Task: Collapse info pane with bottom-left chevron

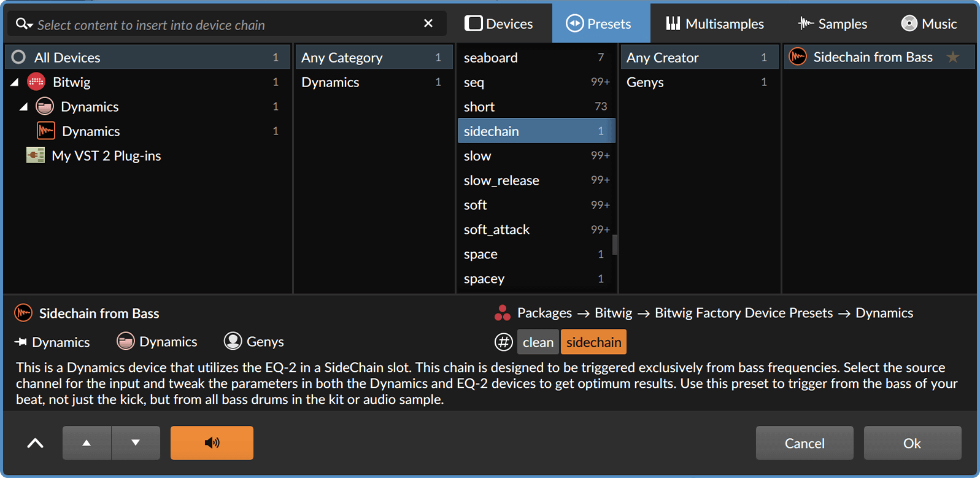Action: click(36, 443)
